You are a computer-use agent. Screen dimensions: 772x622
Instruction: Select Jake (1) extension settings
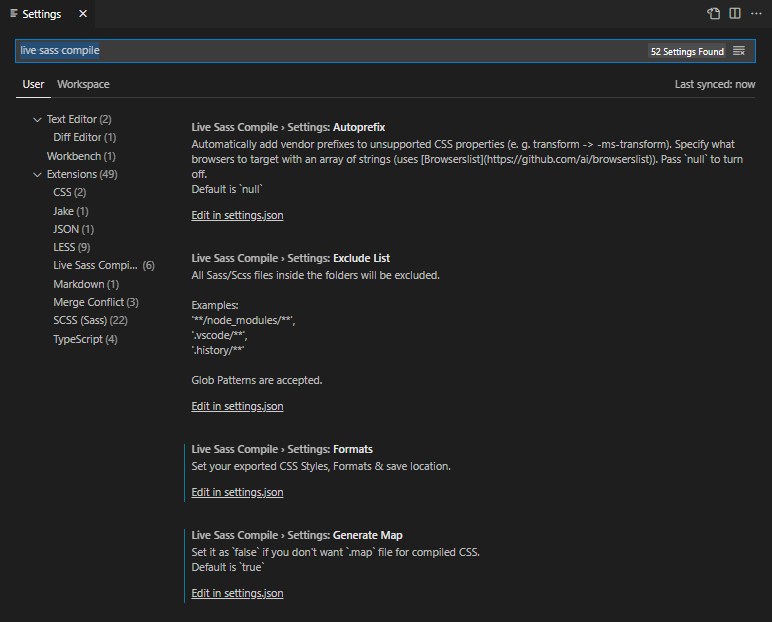pos(71,211)
